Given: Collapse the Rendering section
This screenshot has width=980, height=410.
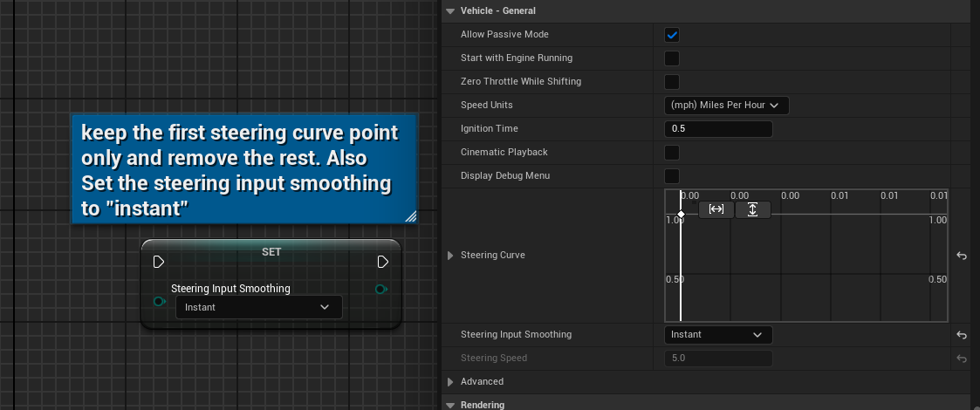Looking at the screenshot, I should coord(450,405).
